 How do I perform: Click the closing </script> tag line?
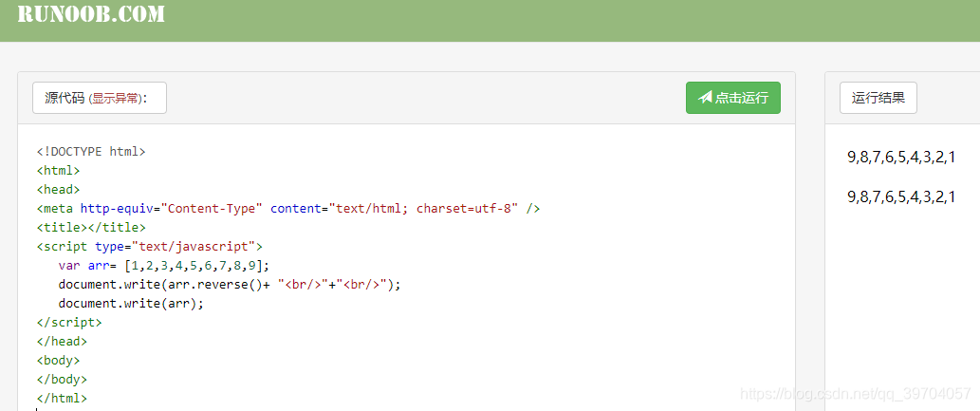click(68, 322)
